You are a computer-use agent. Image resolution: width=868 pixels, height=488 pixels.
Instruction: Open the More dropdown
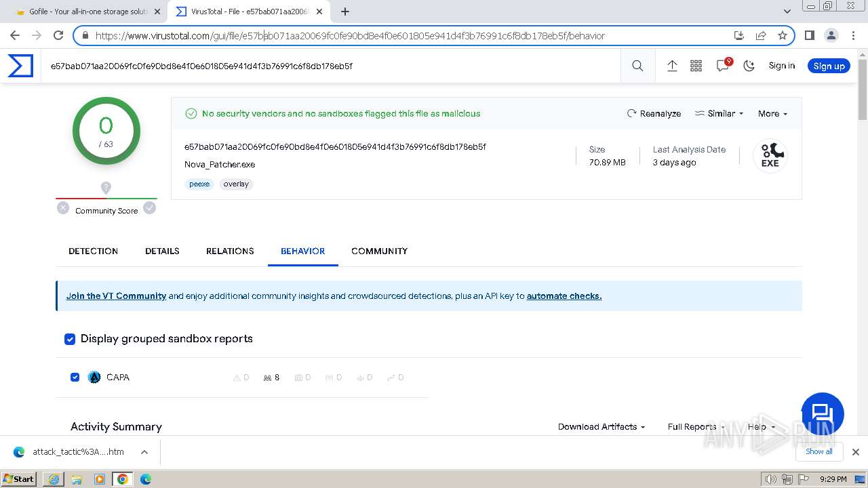pos(772,114)
